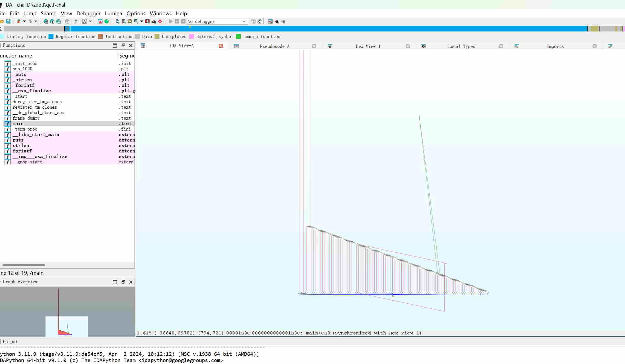The image size is (625, 364).
Task: Switch to the Imports tab
Action: pos(555,46)
